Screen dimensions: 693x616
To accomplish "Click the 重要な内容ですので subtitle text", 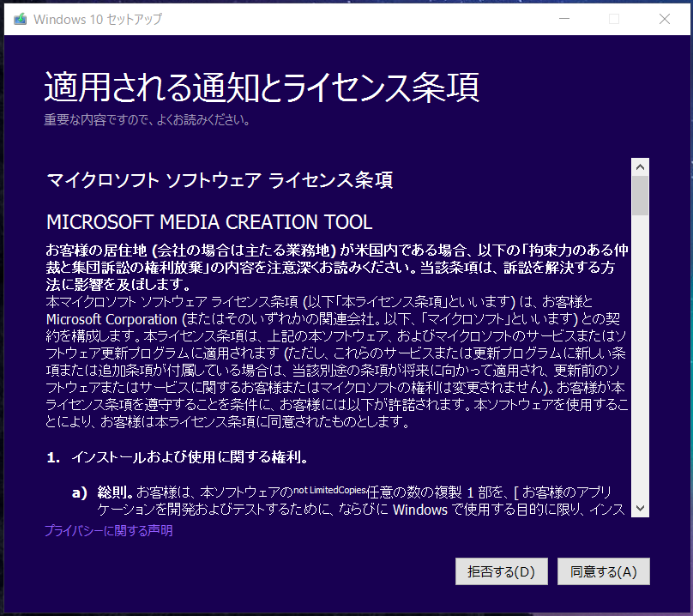I will point(147,120).
